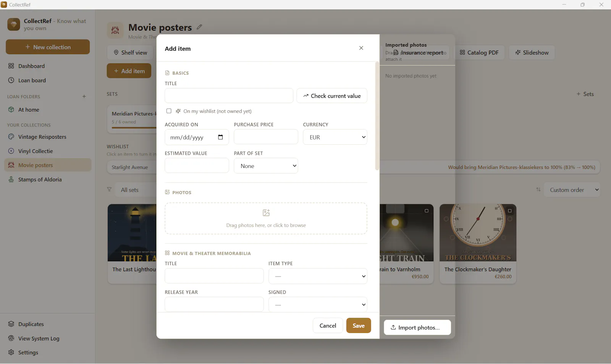This screenshot has width=611, height=364.
Task: Click the memorabilia Title field
Action: click(214, 276)
